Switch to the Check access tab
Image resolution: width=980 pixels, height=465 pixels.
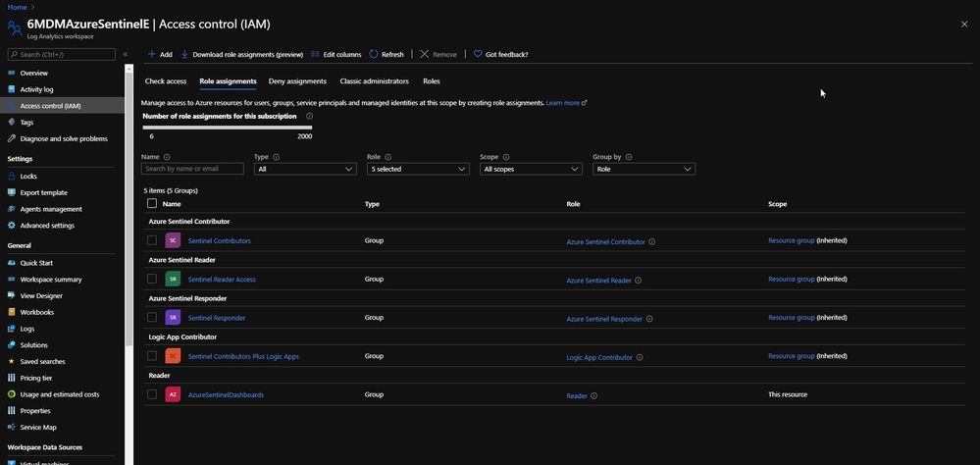(x=166, y=81)
